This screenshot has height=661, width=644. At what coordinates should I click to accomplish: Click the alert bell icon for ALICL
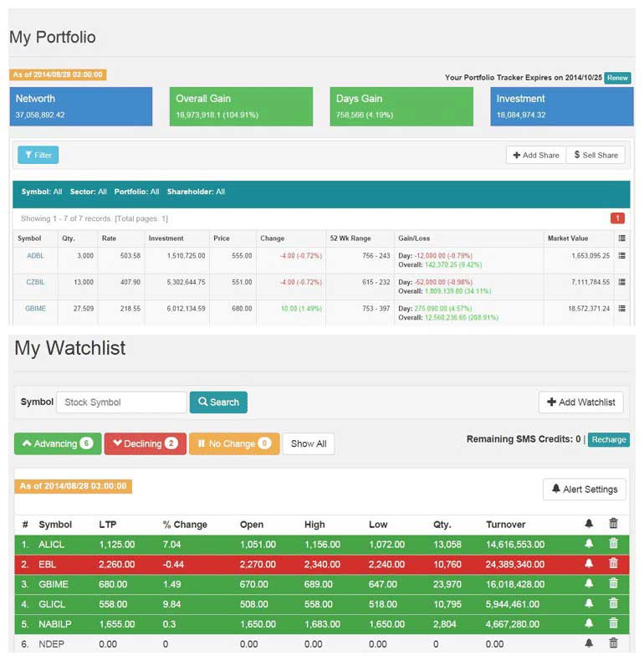(x=589, y=544)
